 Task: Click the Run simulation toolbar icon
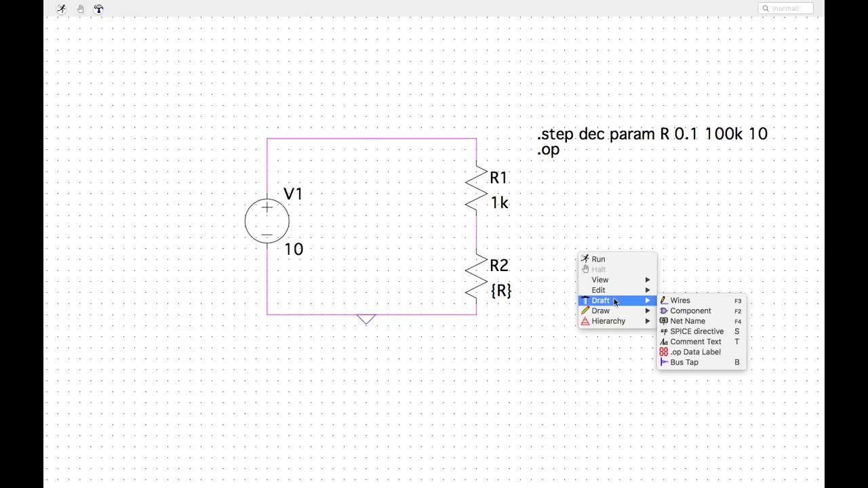pos(62,9)
